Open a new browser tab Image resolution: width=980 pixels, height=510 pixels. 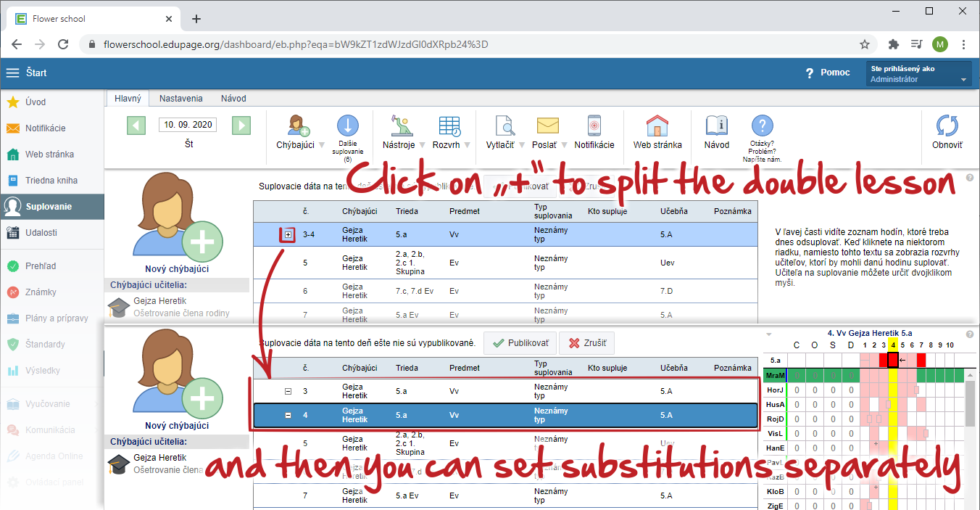[x=196, y=19]
